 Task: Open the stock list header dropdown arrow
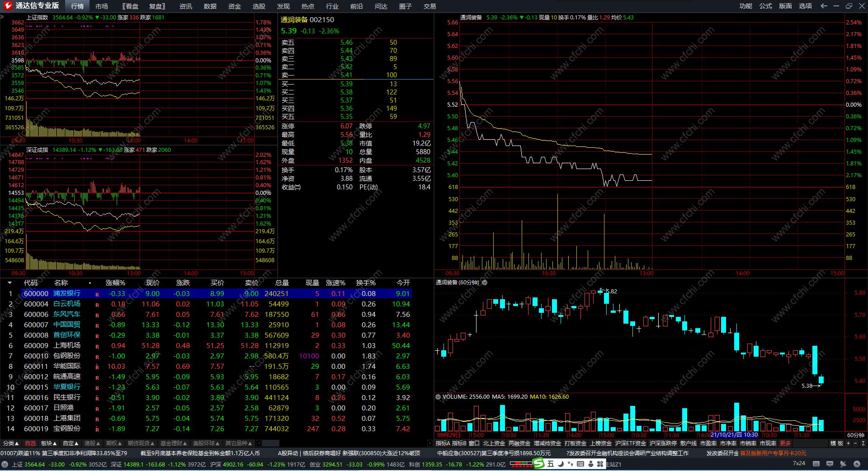point(9,283)
